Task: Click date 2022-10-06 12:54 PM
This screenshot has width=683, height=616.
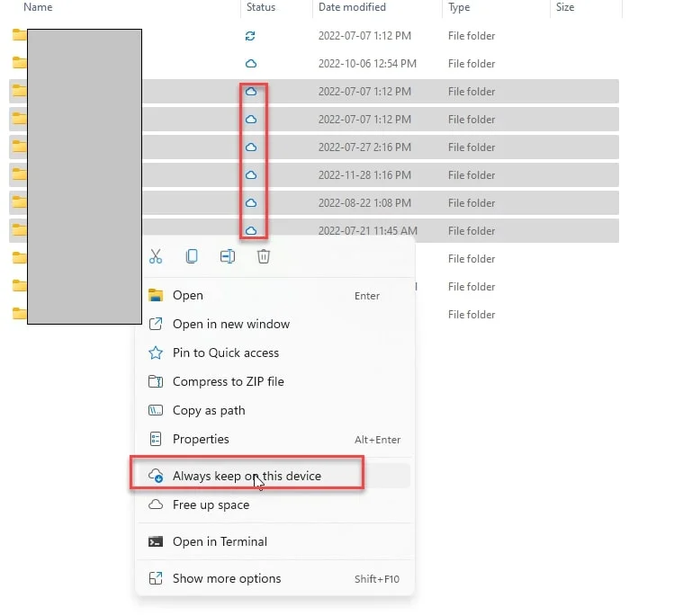Action: click(367, 64)
